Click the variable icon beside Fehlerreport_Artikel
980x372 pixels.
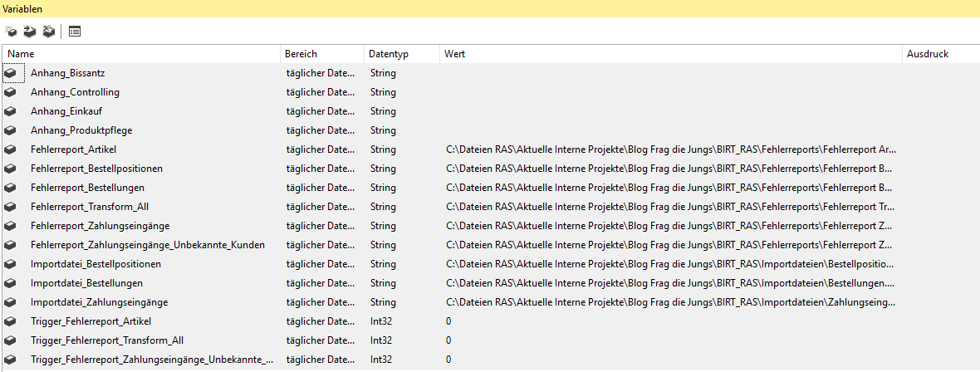[10, 149]
